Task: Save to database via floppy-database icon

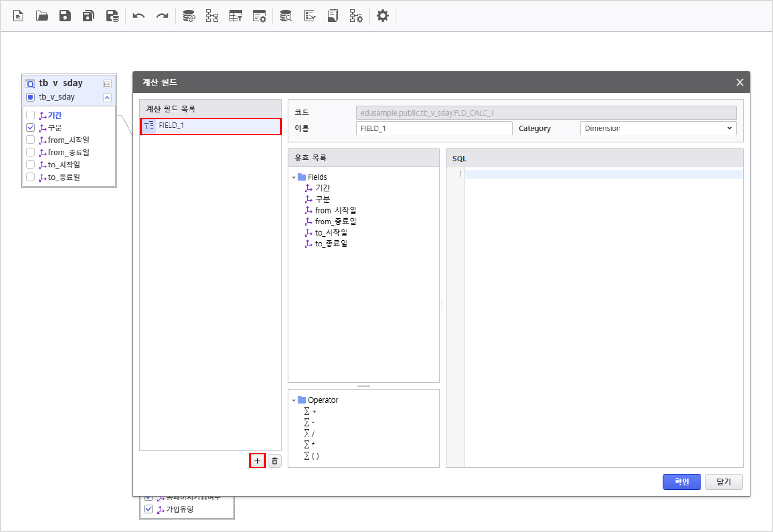Action: pyautogui.click(x=112, y=16)
